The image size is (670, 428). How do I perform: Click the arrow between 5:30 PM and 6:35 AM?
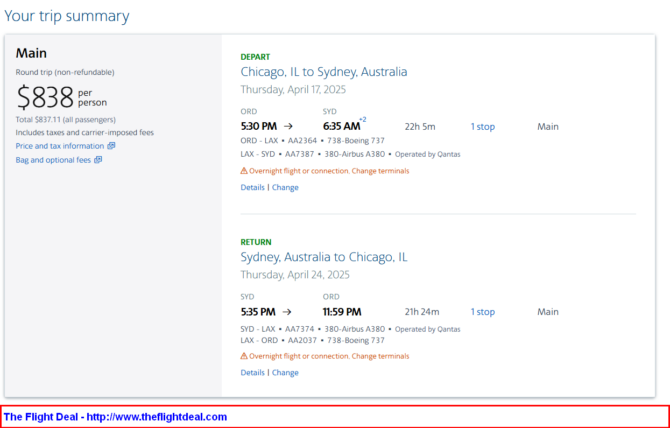[288, 126]
